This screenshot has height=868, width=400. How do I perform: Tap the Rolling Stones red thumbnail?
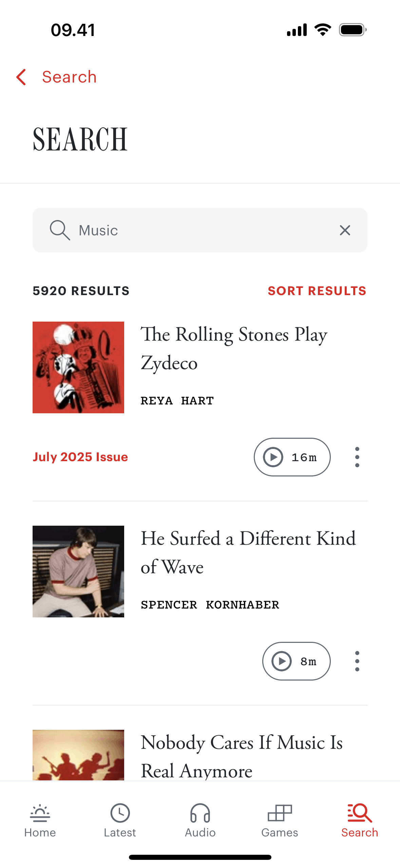pyautogui.click(x=78, y=367)
